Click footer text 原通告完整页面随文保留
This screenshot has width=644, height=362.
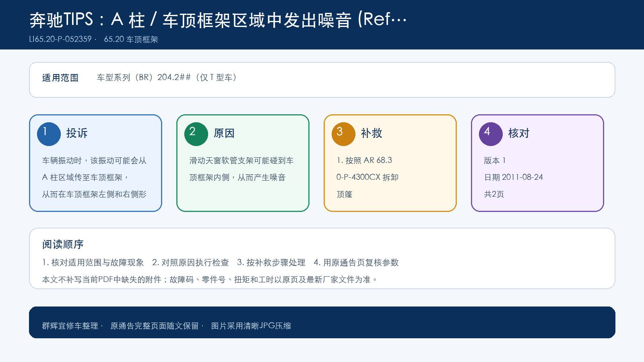pos(155,326)
